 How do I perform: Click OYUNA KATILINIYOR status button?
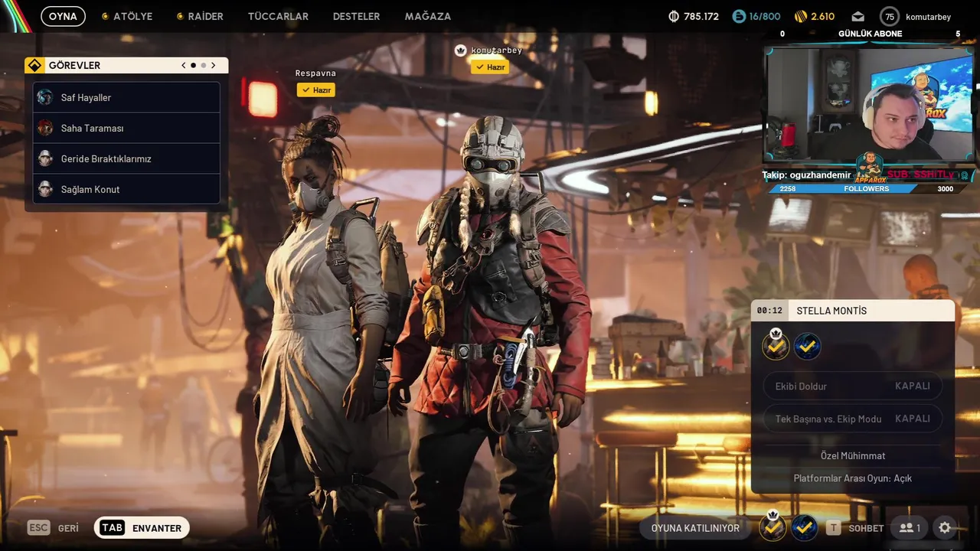point(695,528)
